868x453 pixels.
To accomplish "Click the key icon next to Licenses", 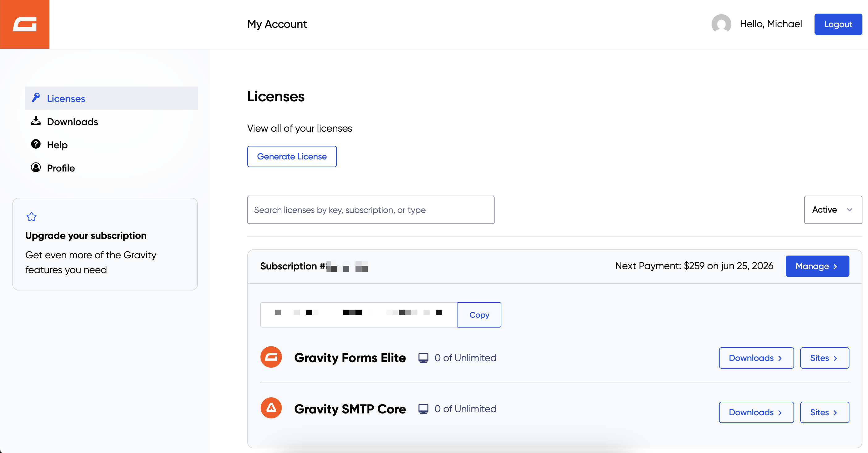I will click(x=36, y=98).
